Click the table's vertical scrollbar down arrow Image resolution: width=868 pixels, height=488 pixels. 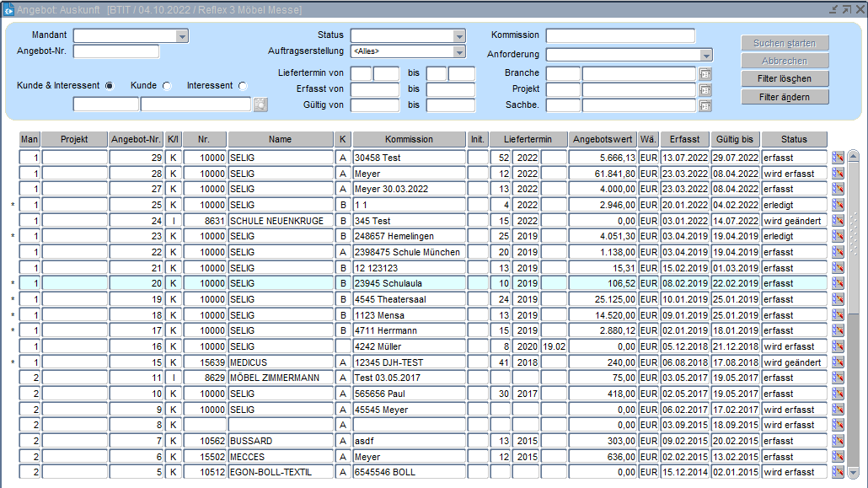[x=853, y=473]
